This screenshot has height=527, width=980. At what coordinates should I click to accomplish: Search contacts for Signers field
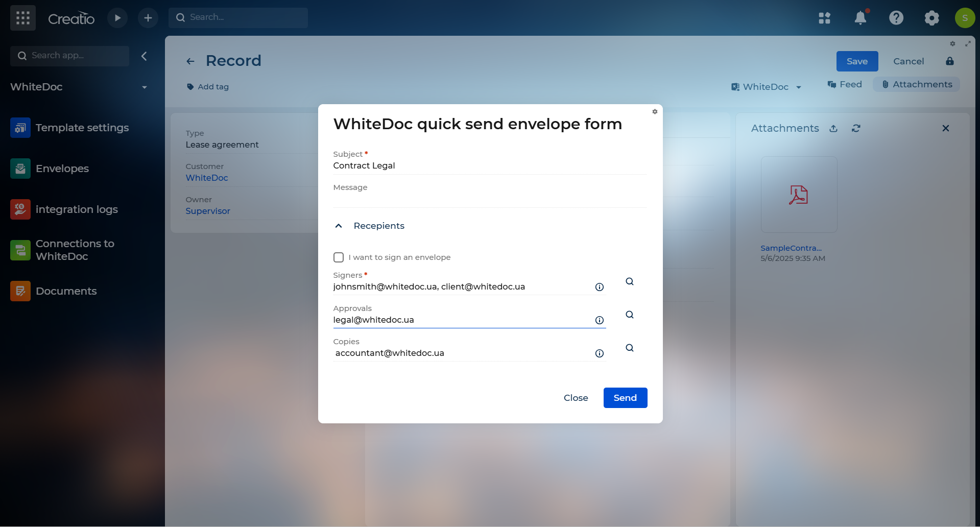click(630, 281)
